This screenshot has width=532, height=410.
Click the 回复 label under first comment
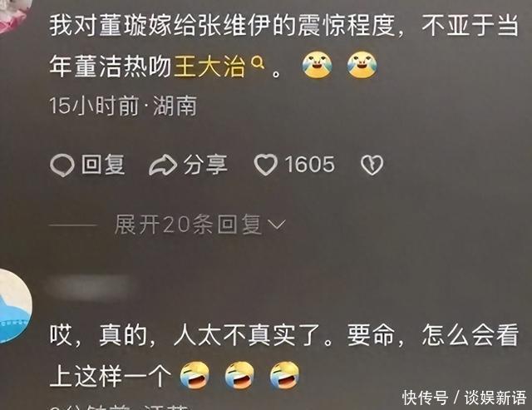(103, 165)
